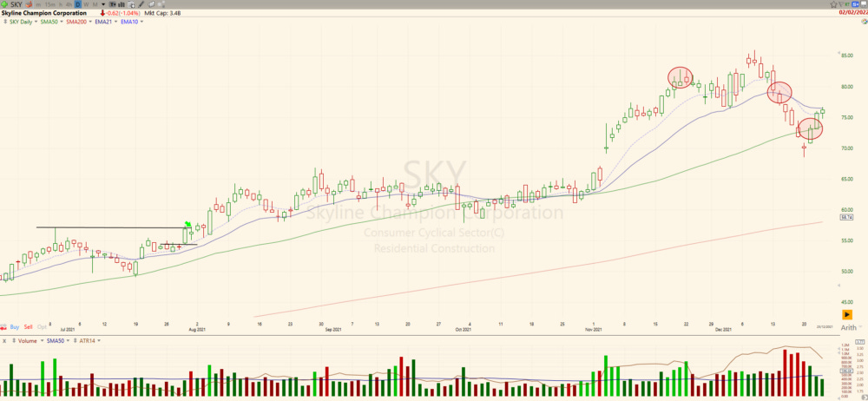Click the Sep 2021 date axis label
The height and width of the screenshot is (401, 868).
point(332,330)
